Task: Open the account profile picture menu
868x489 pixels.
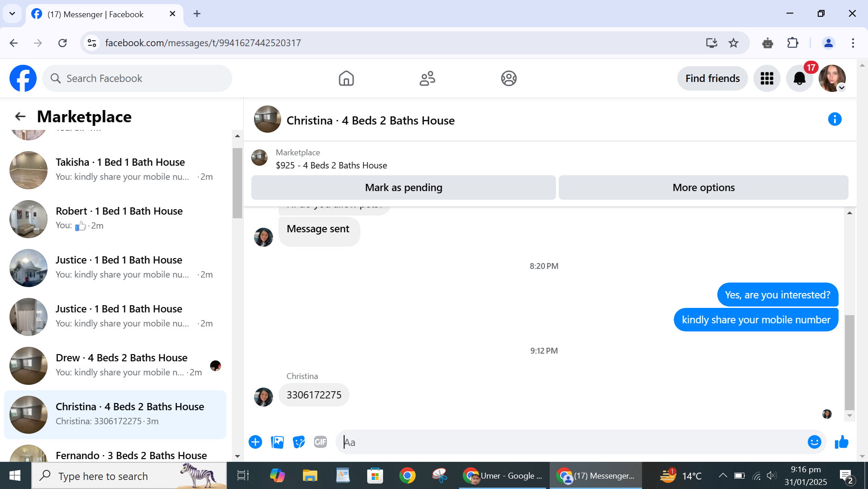Action: click(x=832, y=78)
